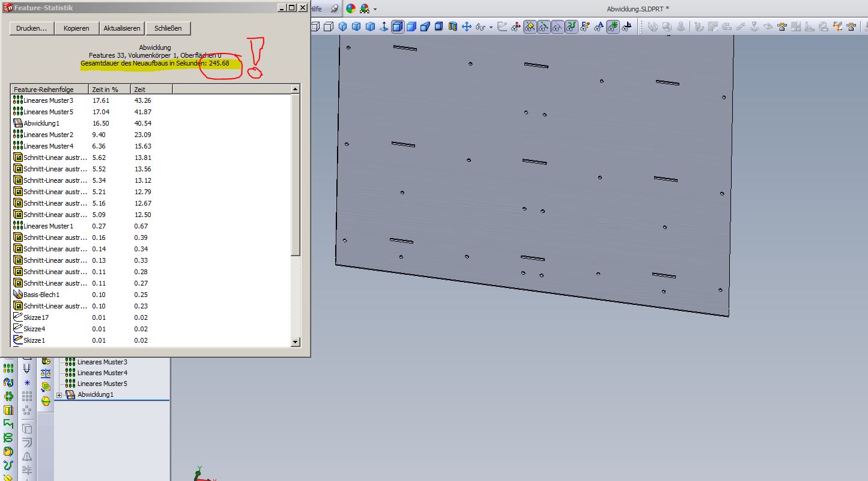Click the scales icon in the side panel
This screenshot has height=481, width=868.
pyautogui.click(x=46, y=373)
